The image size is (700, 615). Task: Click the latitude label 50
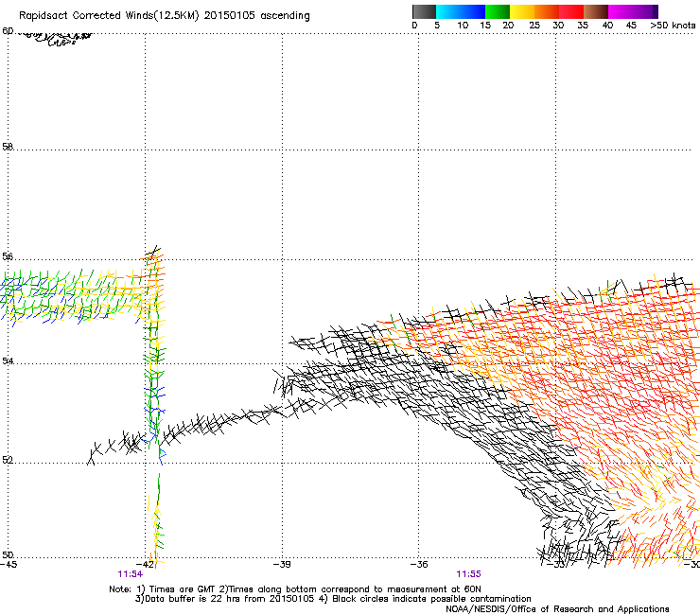(x=8, y=554)
